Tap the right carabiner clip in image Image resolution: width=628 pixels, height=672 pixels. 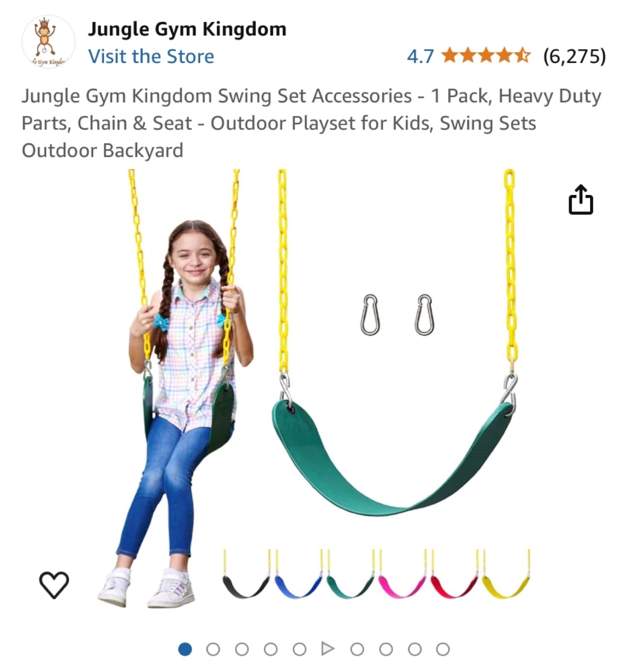[x=424, y=315]
